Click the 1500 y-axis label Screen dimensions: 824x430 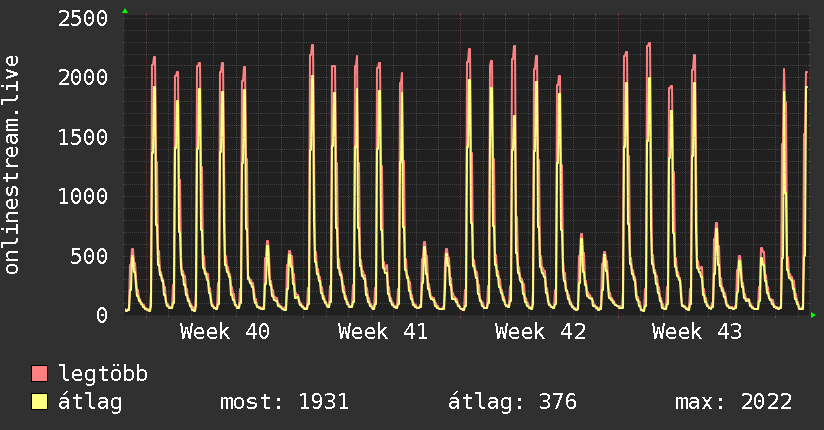pos(83,137)
